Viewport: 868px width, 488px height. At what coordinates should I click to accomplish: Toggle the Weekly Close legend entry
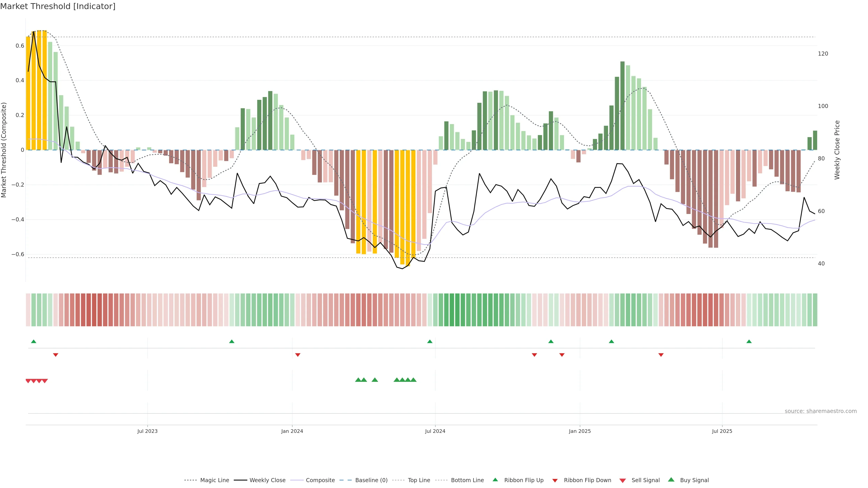point(267,480)
